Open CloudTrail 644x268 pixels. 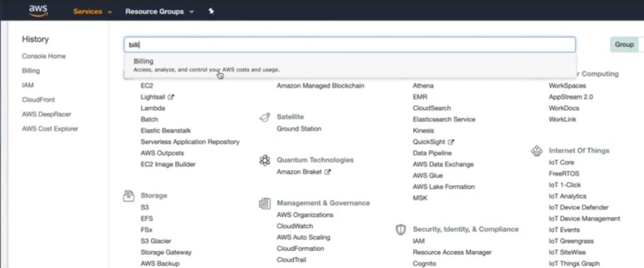(291, 260)
